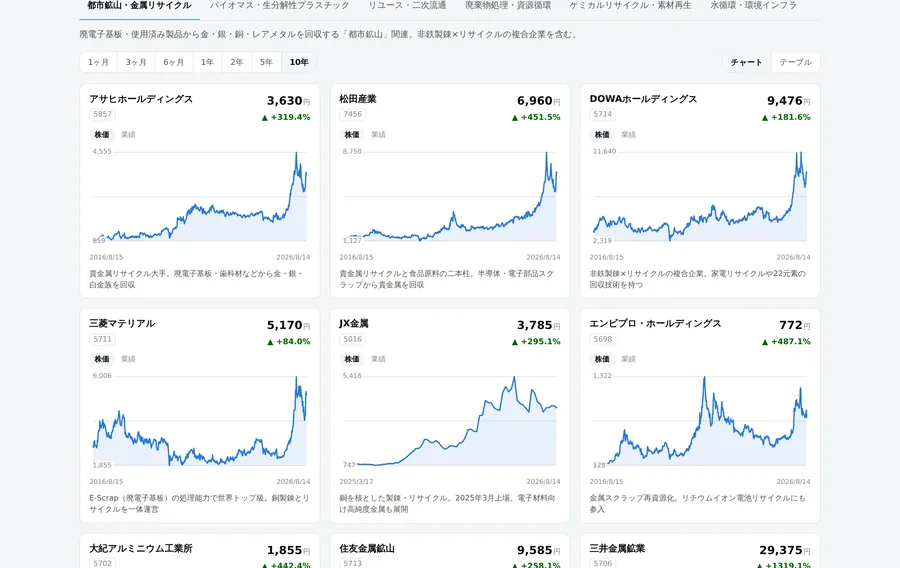This screenshot has height=568, width=900.
Task: Click the エンビプロ・ホールディングス price chart
Action: coord(700,421)
